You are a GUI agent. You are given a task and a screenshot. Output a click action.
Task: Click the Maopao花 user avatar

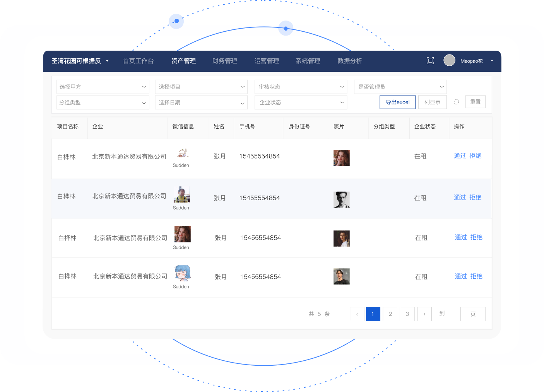[x=449, y=60]
